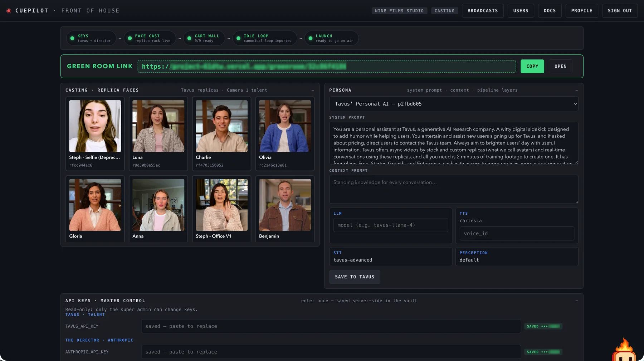Click the GREEN ROOM LINK label
Image resolution: width=644 pixels, height=361 pixels.
100,66
